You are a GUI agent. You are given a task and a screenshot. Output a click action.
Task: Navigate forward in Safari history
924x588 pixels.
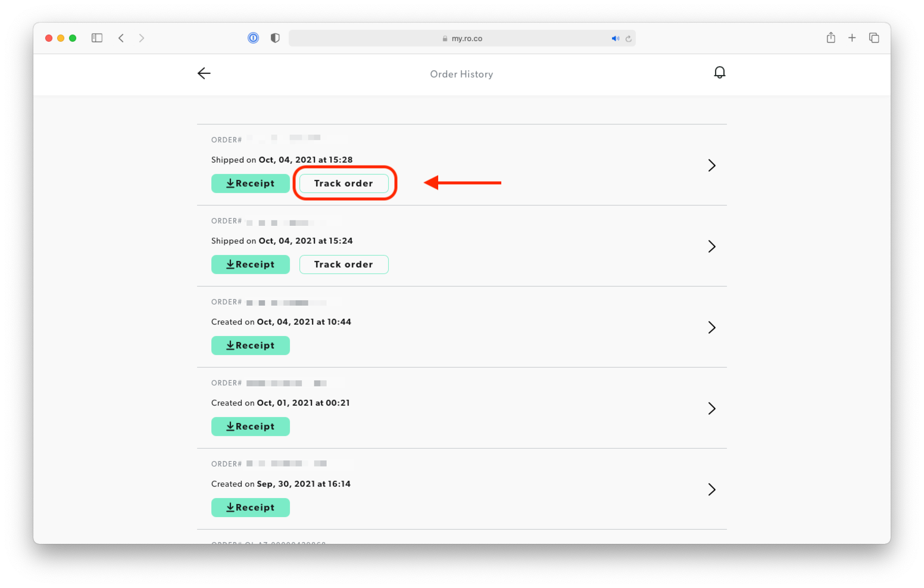pos(141,38)
